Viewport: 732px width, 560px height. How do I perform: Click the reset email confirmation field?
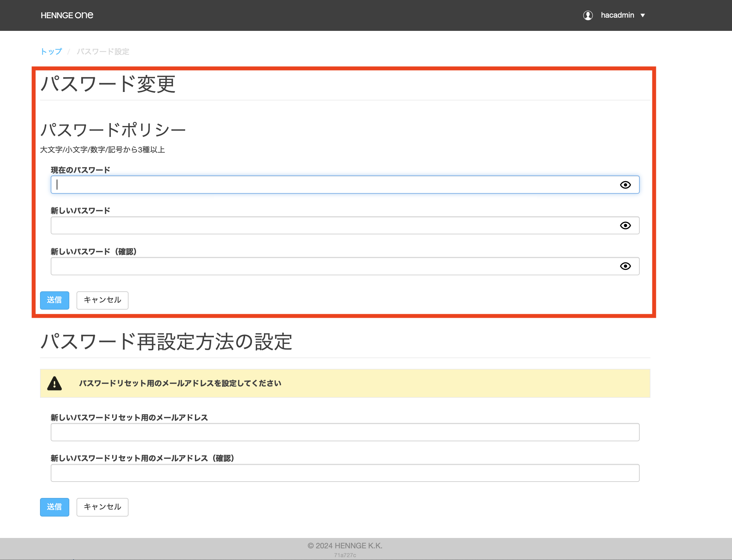(x=345, y=473)
